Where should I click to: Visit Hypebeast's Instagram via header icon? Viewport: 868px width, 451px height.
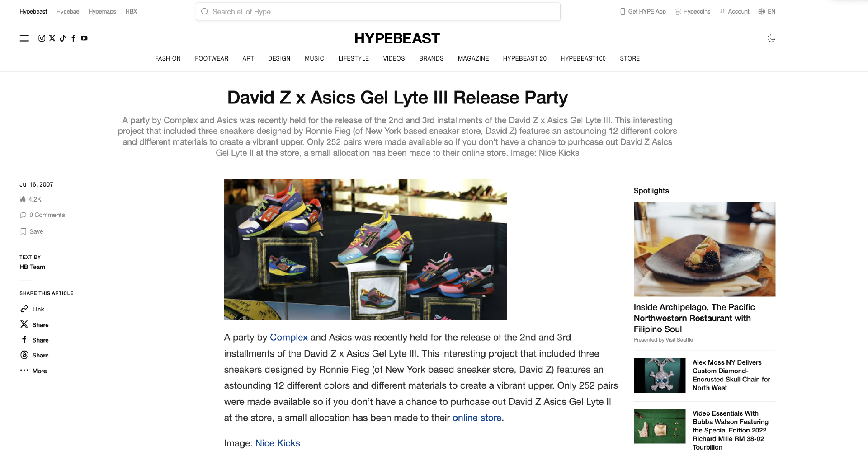[42, 38]
